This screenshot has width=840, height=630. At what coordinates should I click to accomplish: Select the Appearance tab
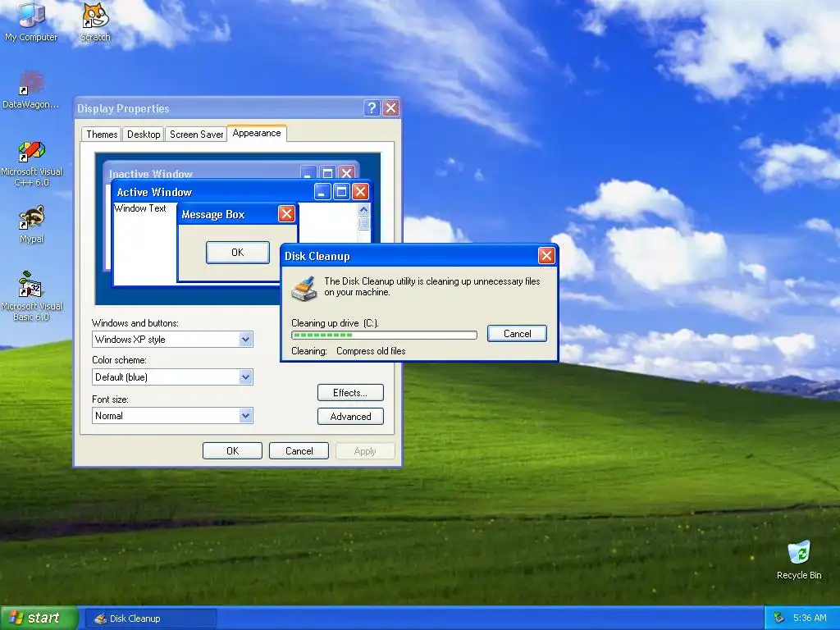[257, 134]
